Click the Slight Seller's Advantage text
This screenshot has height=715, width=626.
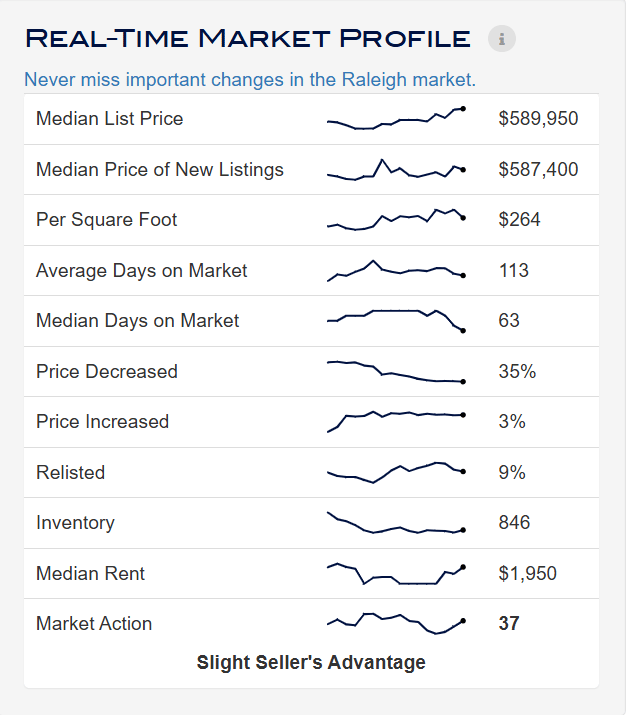(311, 662)
